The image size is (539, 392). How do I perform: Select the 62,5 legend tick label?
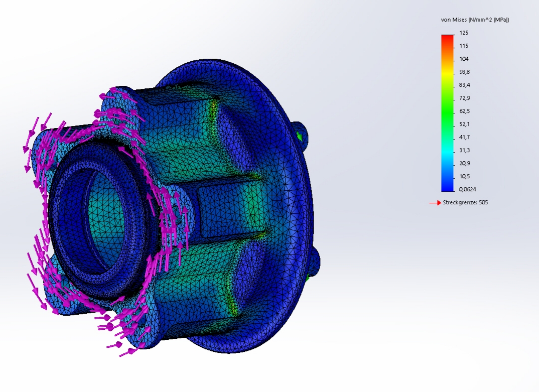464,111
